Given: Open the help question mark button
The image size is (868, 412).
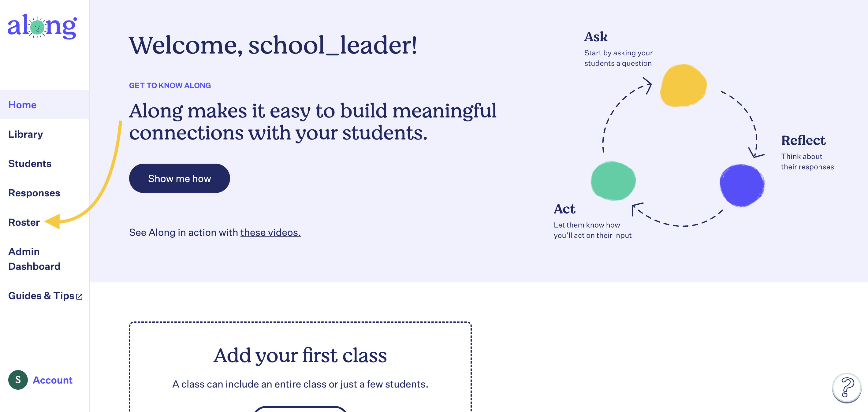Looking at the screenshot, I should (847, 388).
